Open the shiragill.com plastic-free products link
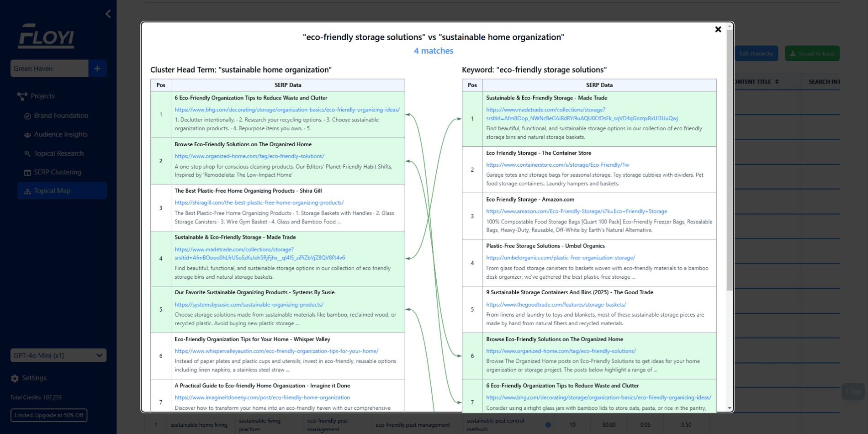 (x=259, y=203)
